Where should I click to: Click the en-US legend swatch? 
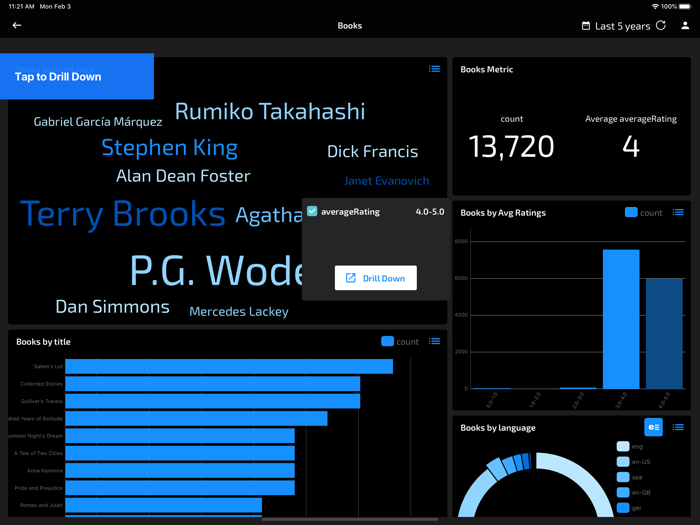click(623, 462)
